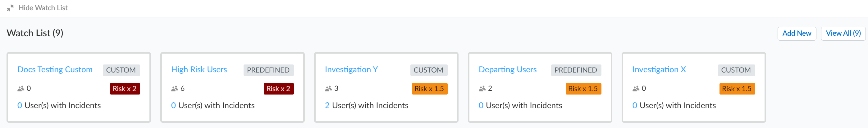Screen dimensions: 868x128
Task: Click the Add New button
Action: click(797, 33)
